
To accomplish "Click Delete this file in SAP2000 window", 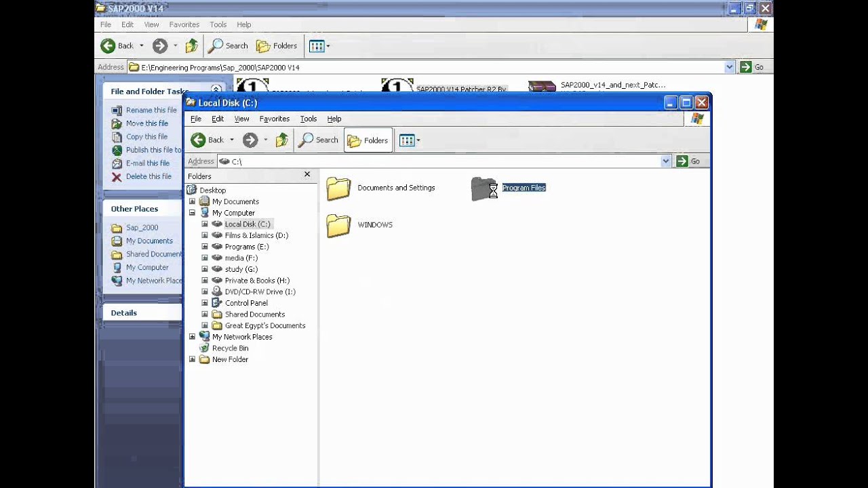I will 149,176.
